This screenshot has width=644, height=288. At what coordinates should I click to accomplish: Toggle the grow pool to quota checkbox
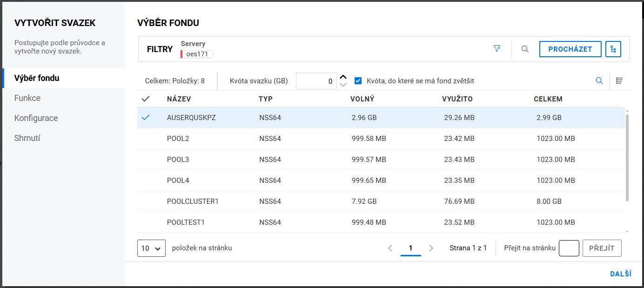coord(358,81)
